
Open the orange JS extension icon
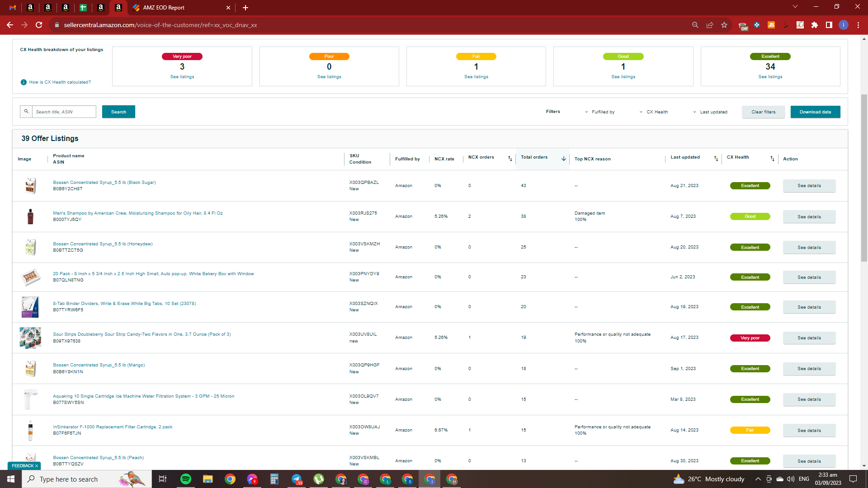pyautogui.click(x=771, y=25)
